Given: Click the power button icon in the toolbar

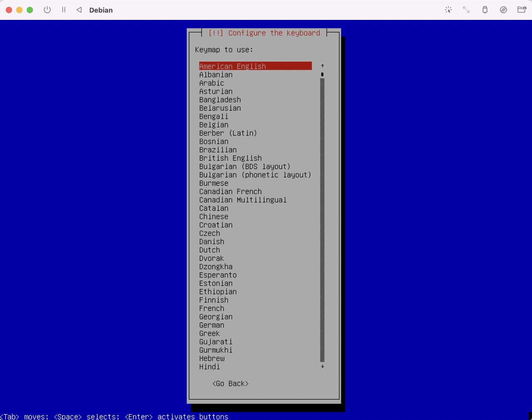Looking at the screenshot, I should [47, 10].
